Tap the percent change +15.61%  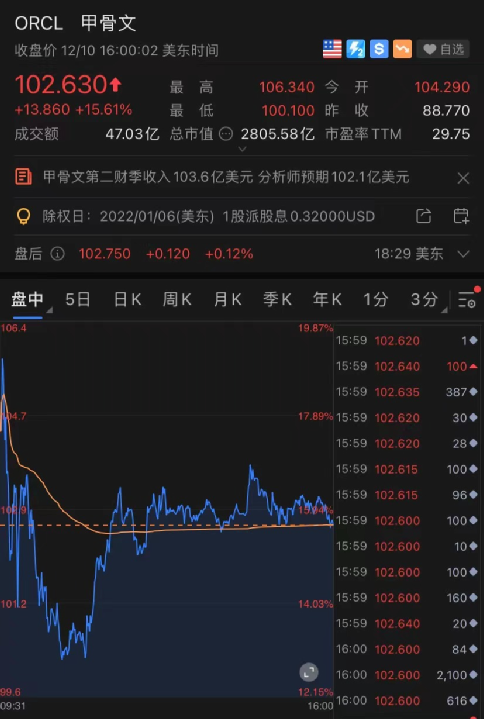pyautogui.click(x=104, y=110)
